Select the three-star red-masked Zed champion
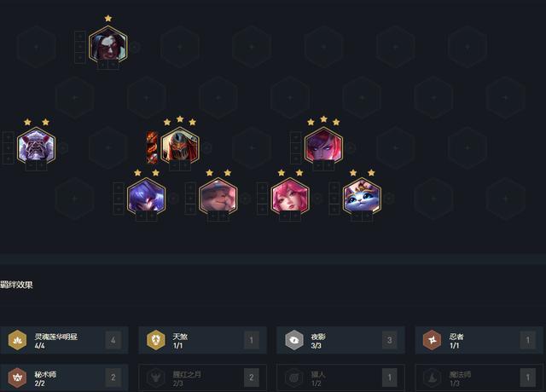The image size is (546, 392). click(x=180, y=146)
